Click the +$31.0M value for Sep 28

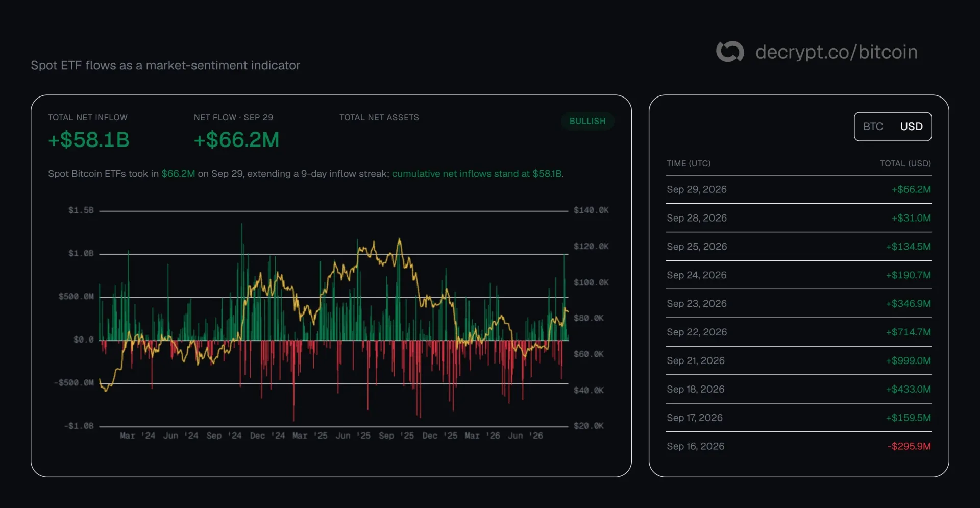tap(911, 218)
